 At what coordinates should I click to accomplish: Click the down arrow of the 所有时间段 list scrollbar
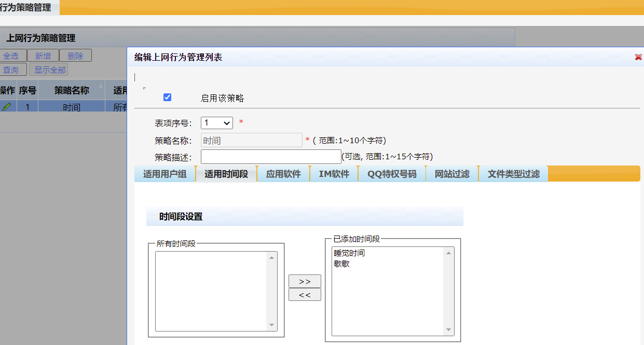pos(271,325)
